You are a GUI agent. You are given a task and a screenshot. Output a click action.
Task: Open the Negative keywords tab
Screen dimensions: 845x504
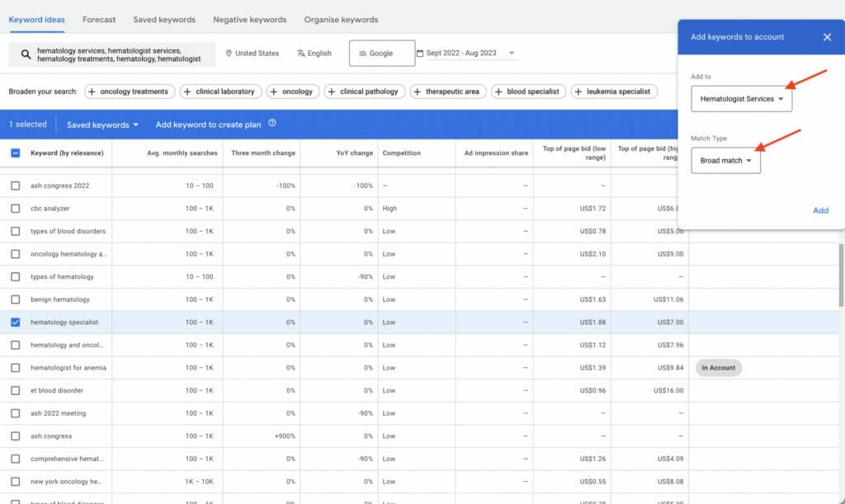(x=249, y=20)
